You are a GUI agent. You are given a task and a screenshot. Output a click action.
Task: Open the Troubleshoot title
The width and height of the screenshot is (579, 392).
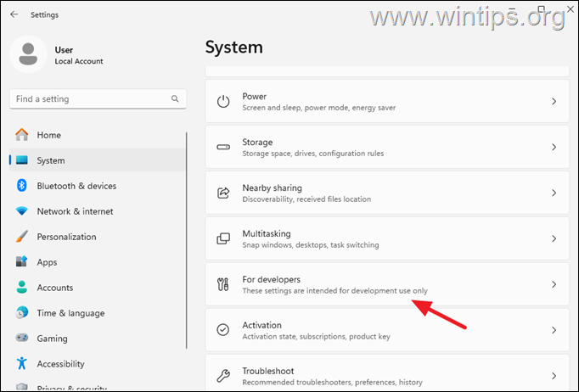[x=268, y=371]
